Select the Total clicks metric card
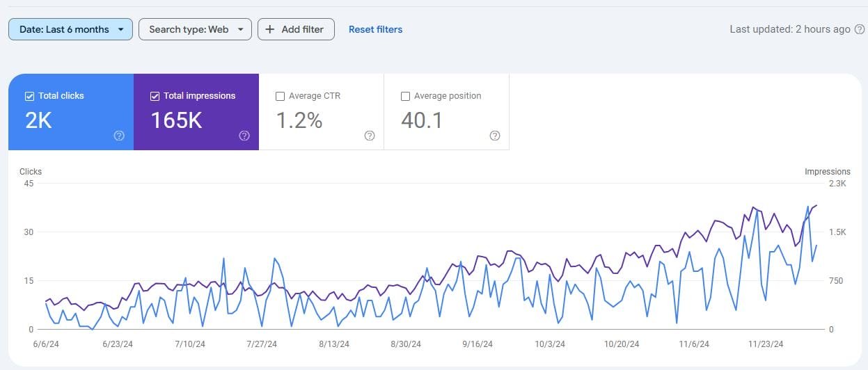The image size is (868, 370). tap(70, 111)
